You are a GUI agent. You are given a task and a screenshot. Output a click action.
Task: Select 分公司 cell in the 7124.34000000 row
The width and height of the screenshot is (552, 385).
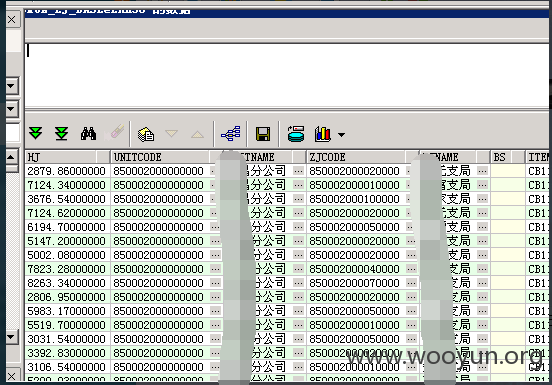[268, 185]
